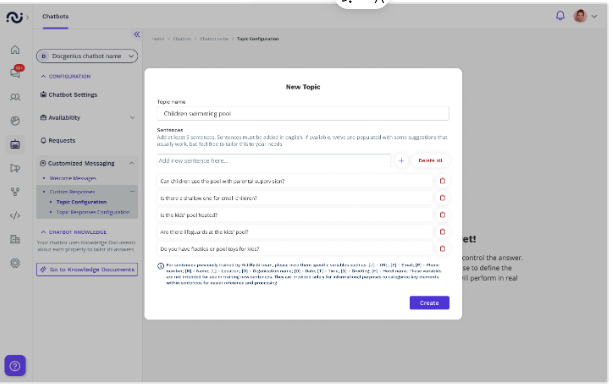Click the purple help question mark button

15,366
